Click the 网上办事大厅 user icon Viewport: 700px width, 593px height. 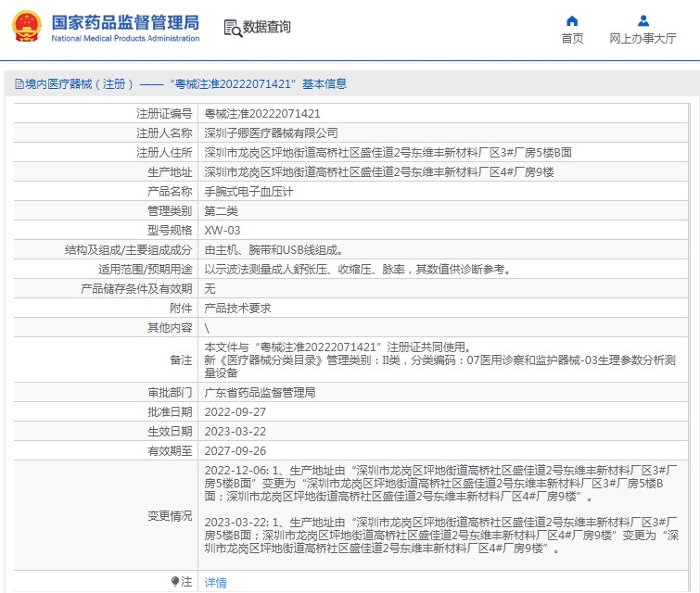pyautogui.click(x=643, y=21)
